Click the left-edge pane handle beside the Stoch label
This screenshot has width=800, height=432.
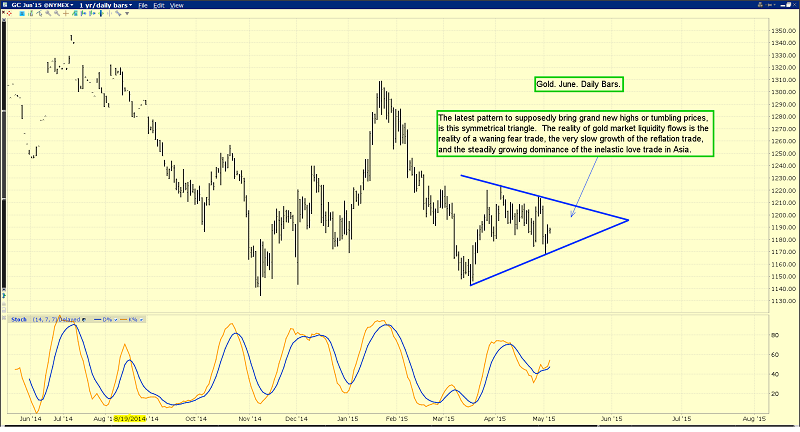[4, 319]
